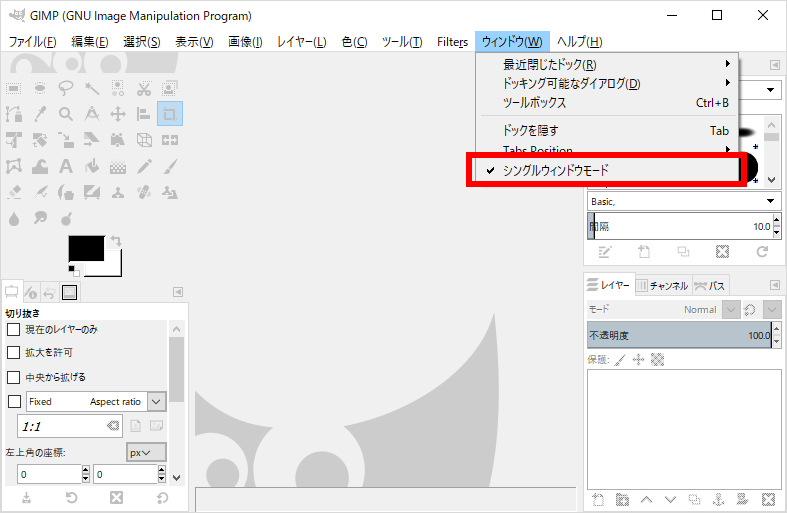Select the Gradient tool
The width and height of the screenshot is (787, 513).
(x=118, y=166)
